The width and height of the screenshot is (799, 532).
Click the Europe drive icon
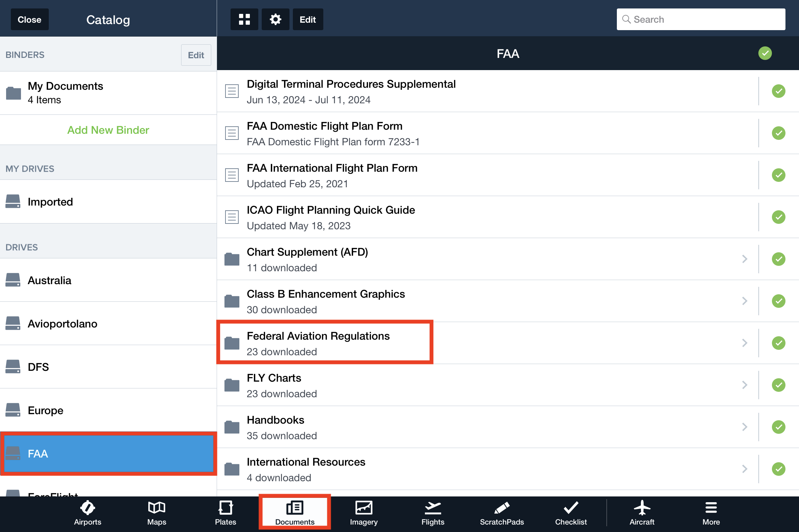[x=13, y=410]
